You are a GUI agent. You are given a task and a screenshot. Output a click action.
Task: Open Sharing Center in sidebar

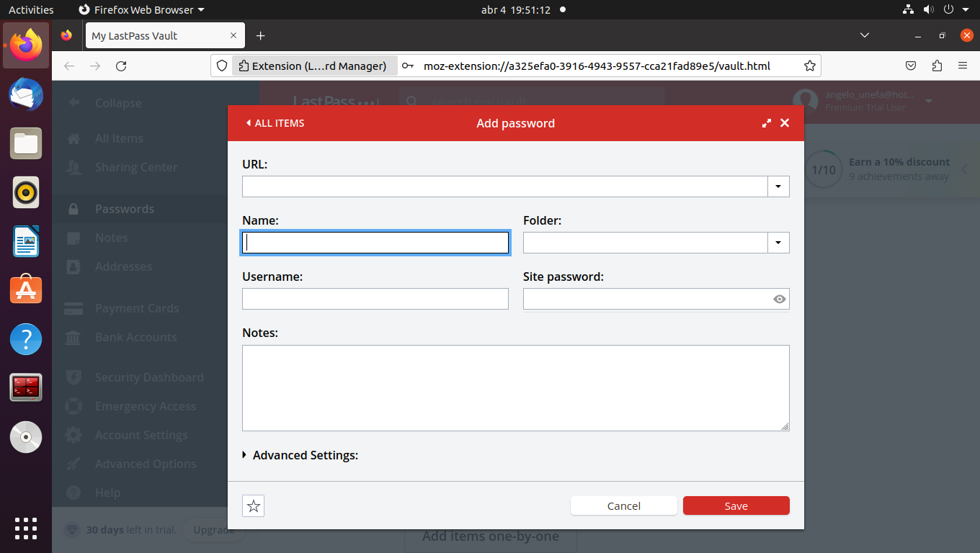(x=135, y=167)
